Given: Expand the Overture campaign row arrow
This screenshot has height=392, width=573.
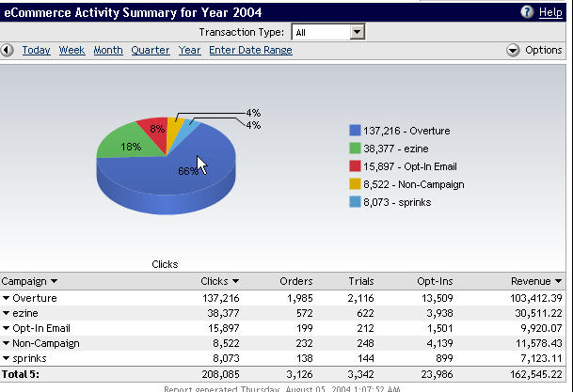Looking at the screenshot, I should pos(6,298).
